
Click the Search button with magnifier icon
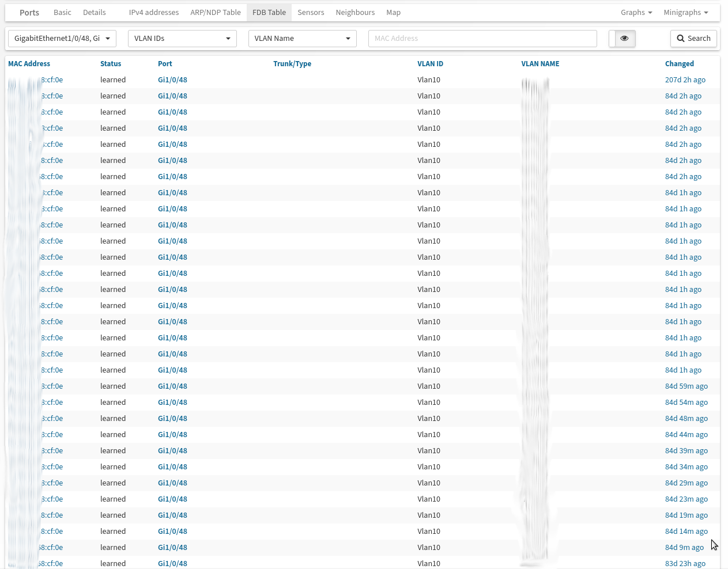point(693,39)
